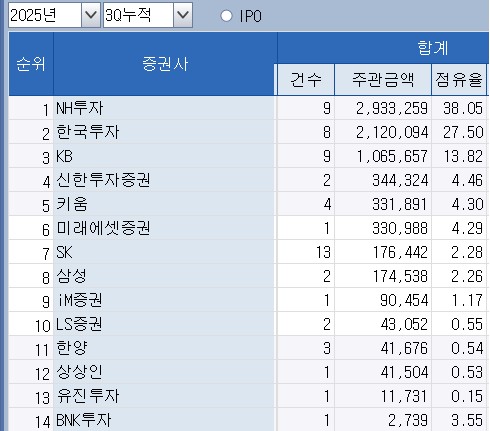Screen dimensions: 490x431
Task: Open the 3Q누적 period dropdown arrow
Action: 183,15
